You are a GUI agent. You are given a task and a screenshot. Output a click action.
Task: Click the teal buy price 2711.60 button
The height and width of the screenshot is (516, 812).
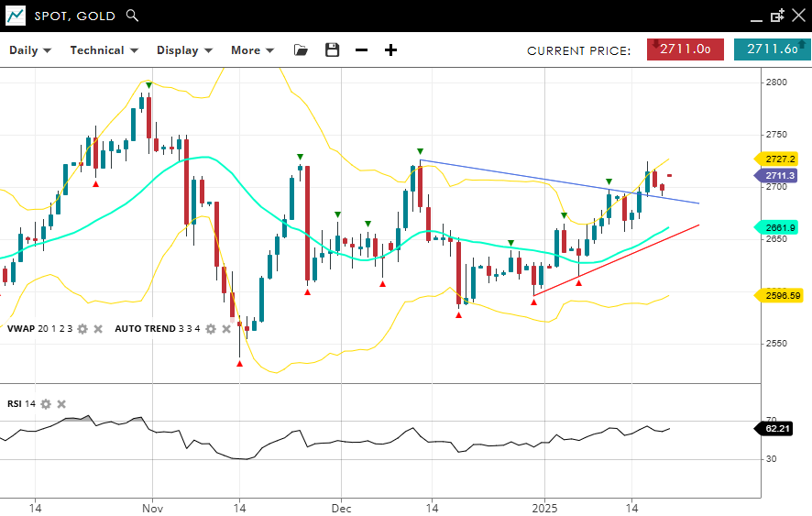772,49
